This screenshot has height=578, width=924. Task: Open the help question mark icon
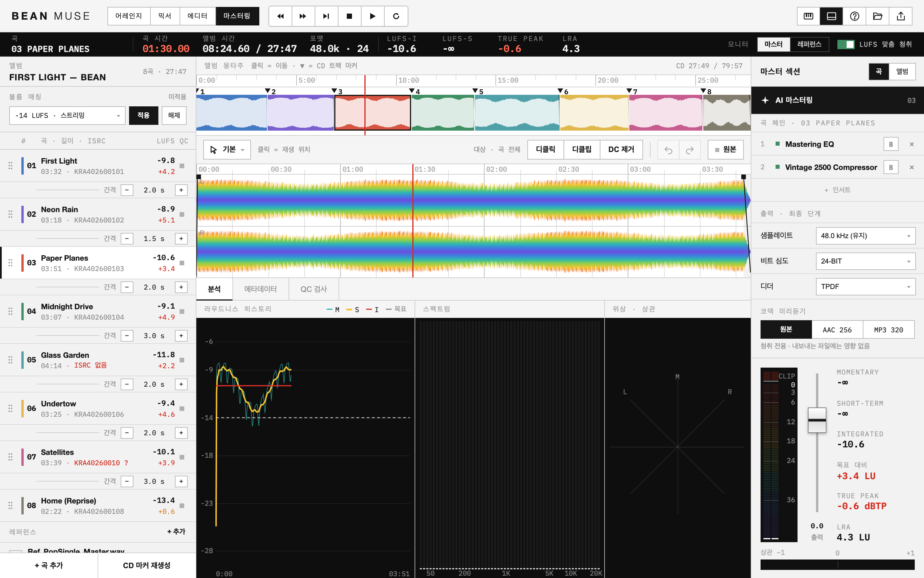tap(854, 16)
